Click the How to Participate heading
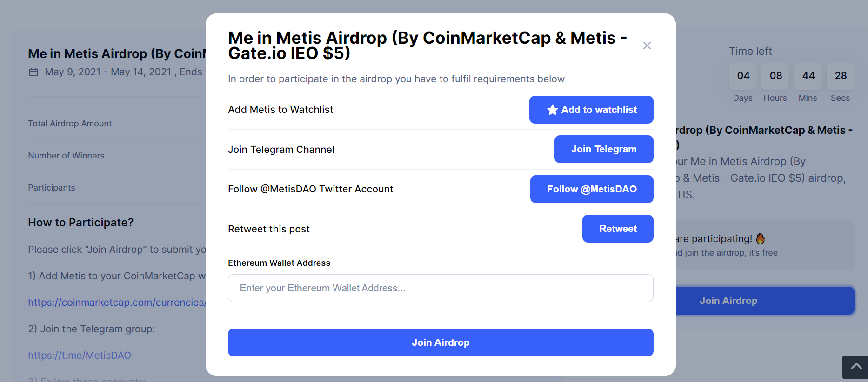The image size is (868, 382). (x=80, y=223)
